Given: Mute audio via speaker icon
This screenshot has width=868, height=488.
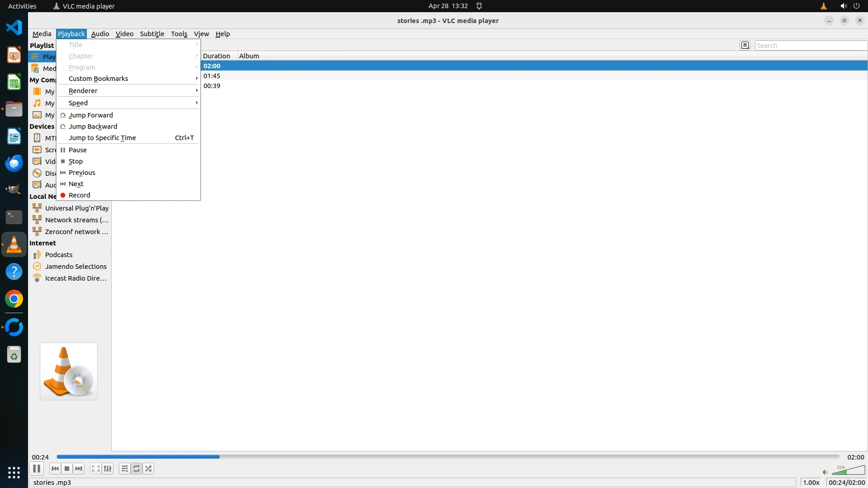Looking at the screenshot, I should coord(825,472).
